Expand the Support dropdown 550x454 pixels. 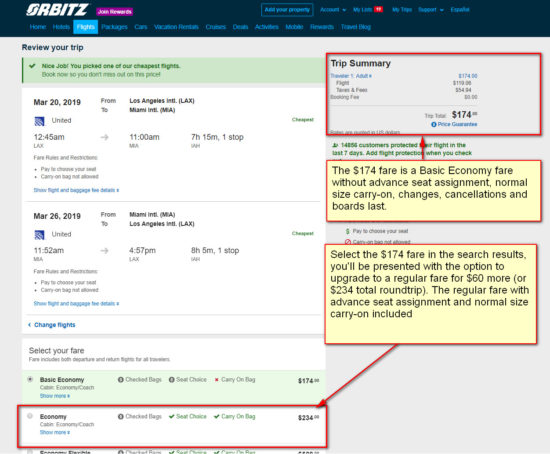click(430, 10)
